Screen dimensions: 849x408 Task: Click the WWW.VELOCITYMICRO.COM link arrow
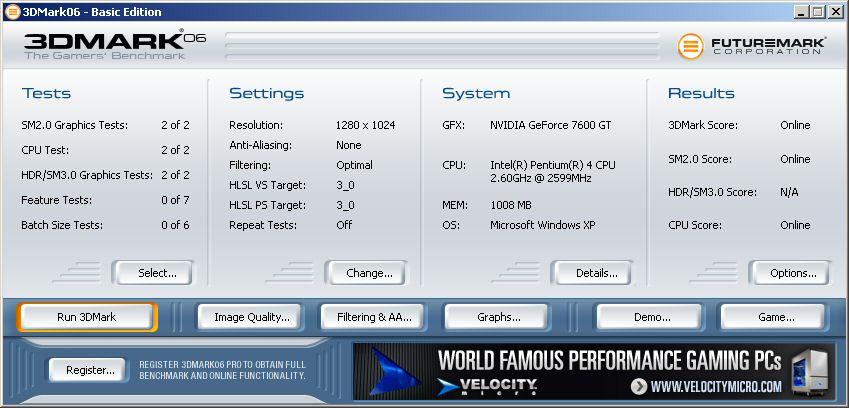(x=639, y=386)
